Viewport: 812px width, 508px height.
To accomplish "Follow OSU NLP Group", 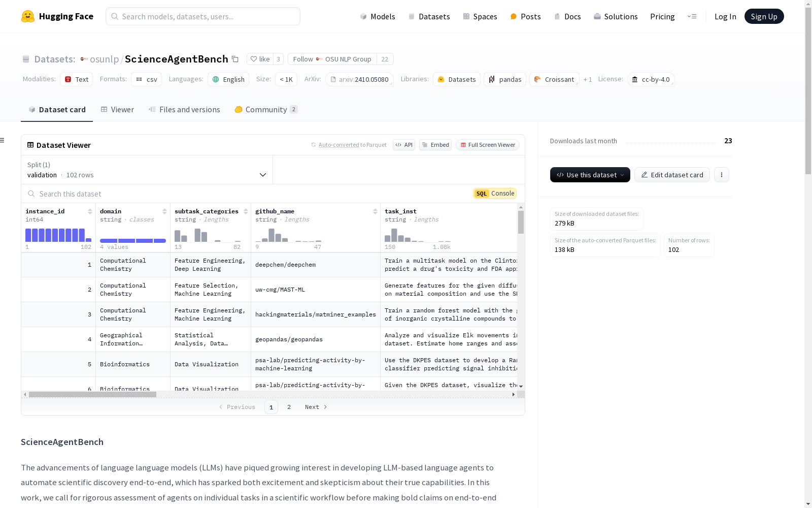I will tap(332, 59).
